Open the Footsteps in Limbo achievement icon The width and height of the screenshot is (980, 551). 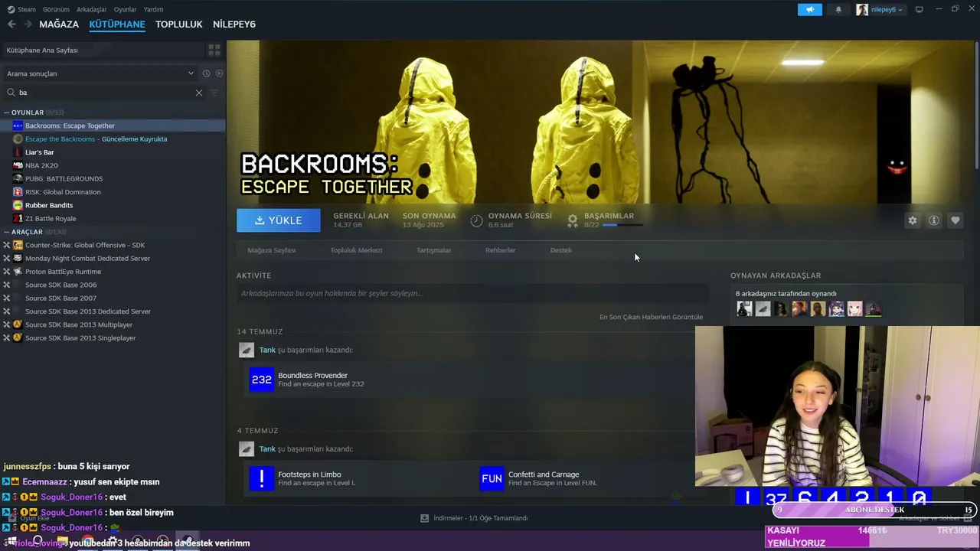[x=261, y=478]
